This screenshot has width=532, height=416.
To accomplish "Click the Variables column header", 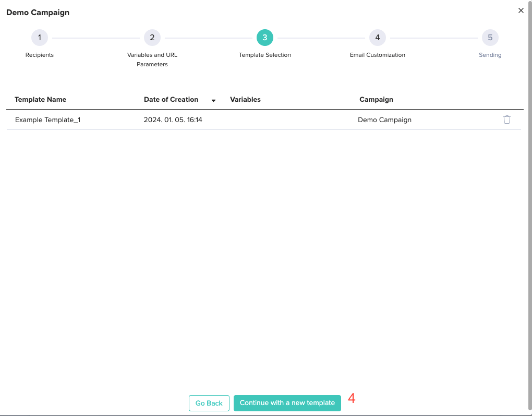I will pyautogui.click(x=245, y=99).
